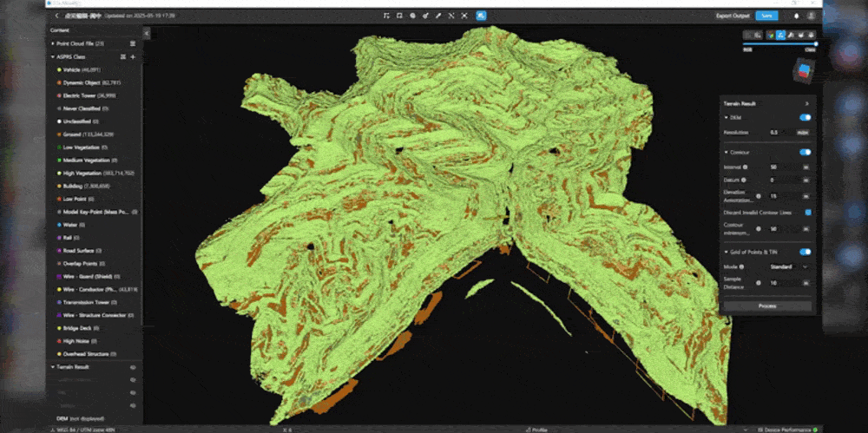Toggle eye of second item under Terrain Result
This screenshot has width=868, height=433.
tap(133, 392)
